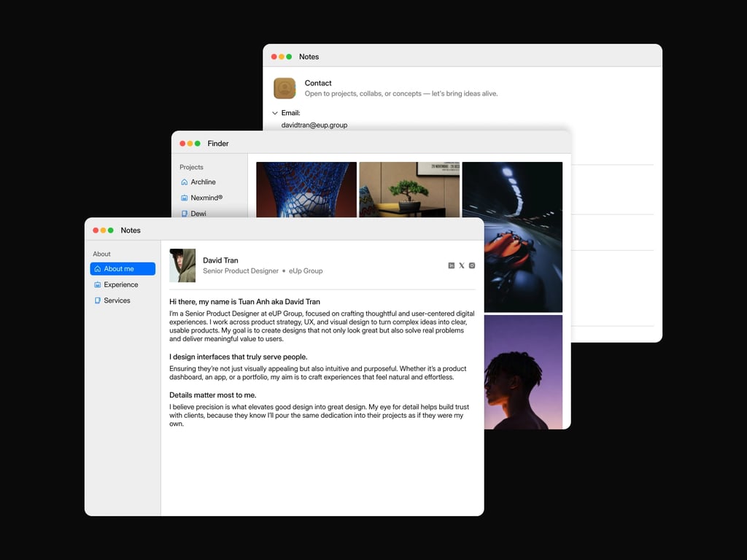The height and width of the screenshot is (560, 747).
Task: Click the calendar icon beside Experience
Action: (x=97, y=285)
